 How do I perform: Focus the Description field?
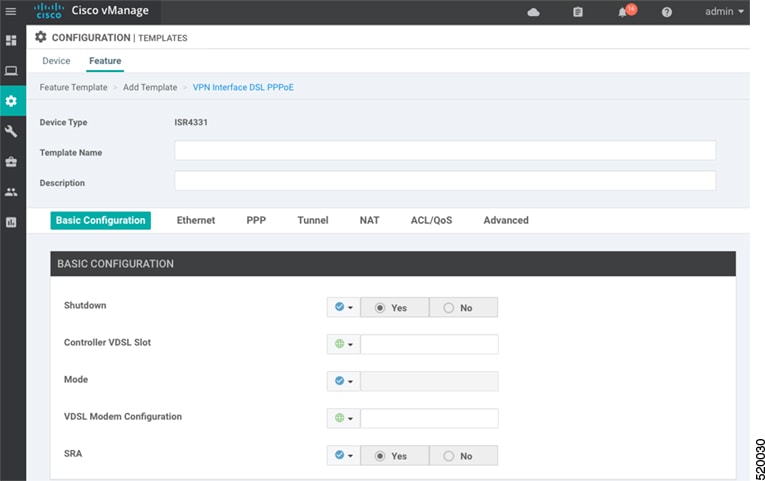445,180
